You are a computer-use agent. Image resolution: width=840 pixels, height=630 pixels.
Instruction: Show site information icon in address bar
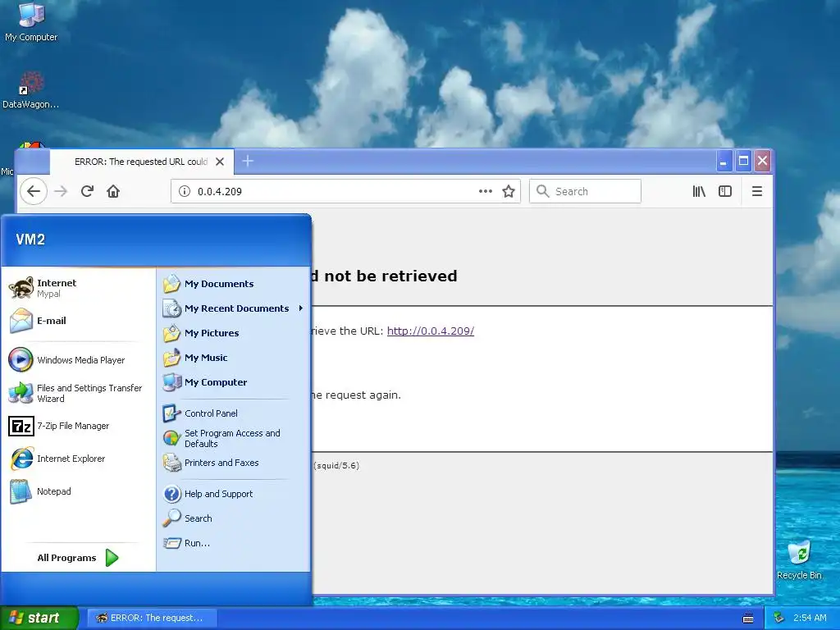point(185,191)
